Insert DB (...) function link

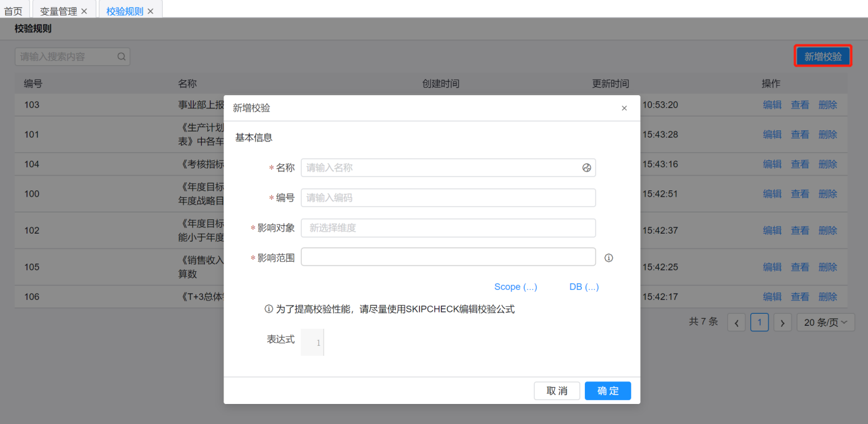click(x=584, y=287)
